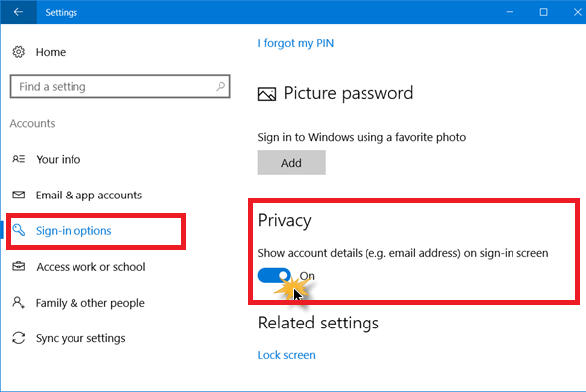Go back using the arrow in title bar
The height and width of the screenshot is (392, 586).
pyautogui.click(x=18, y=12)
